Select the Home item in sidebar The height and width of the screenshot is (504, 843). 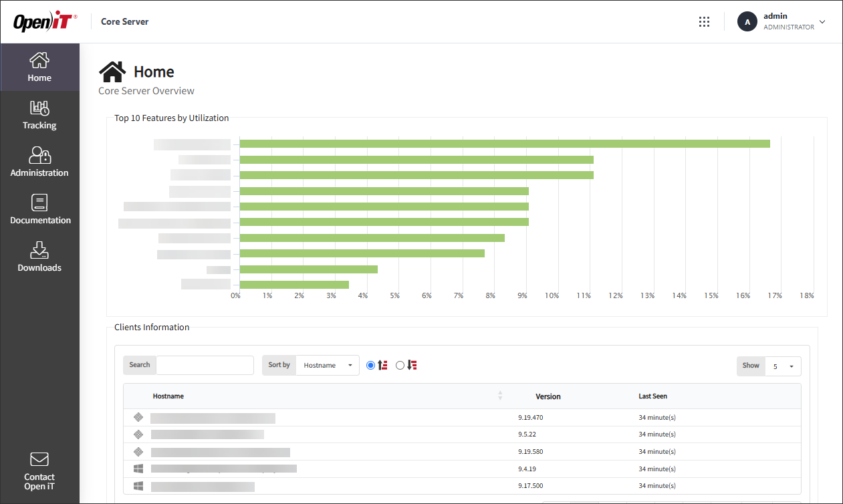click(x=39, y=68)
